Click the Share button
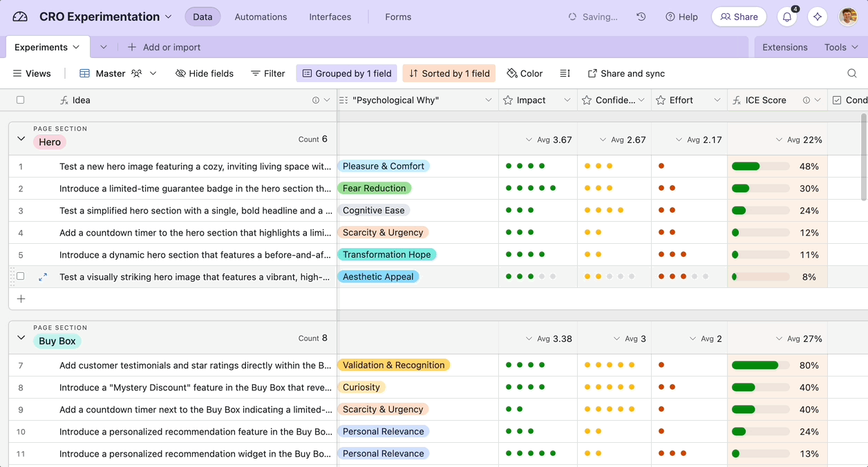The height and width of the screenshot is (467, 868). coord(739,17)
